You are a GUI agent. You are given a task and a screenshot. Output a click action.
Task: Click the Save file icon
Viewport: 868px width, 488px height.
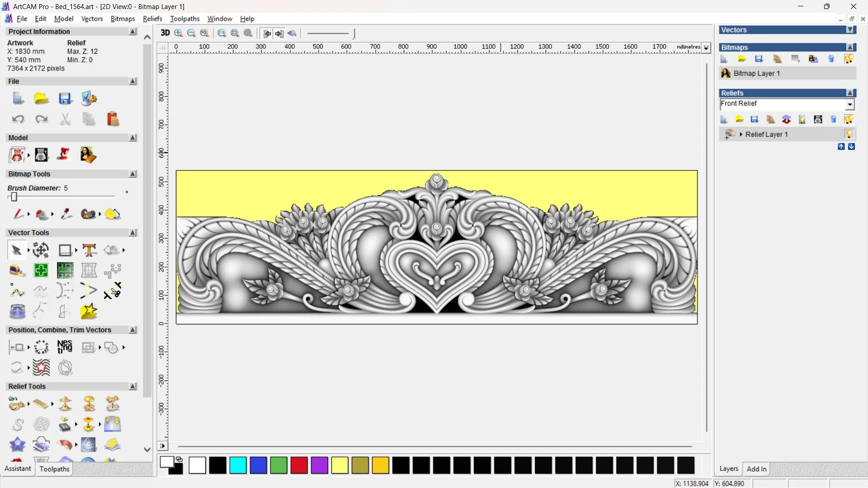pos(65,99)
